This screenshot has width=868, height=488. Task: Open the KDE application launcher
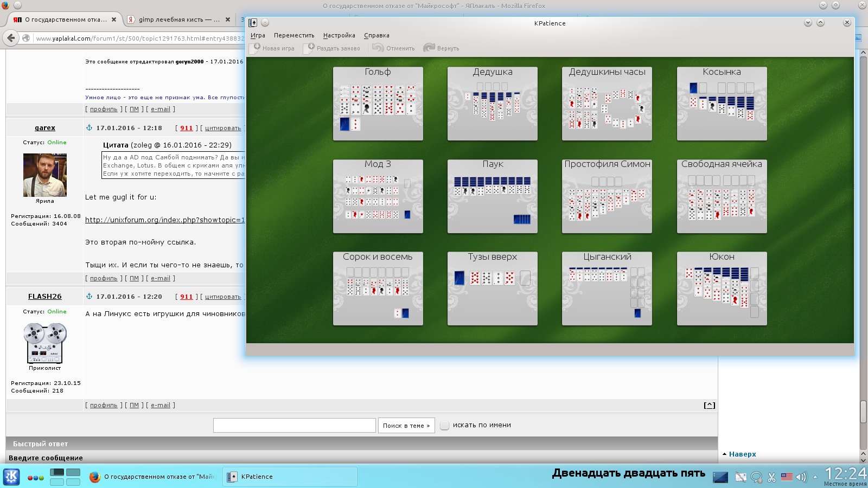[x=11, y=477]
